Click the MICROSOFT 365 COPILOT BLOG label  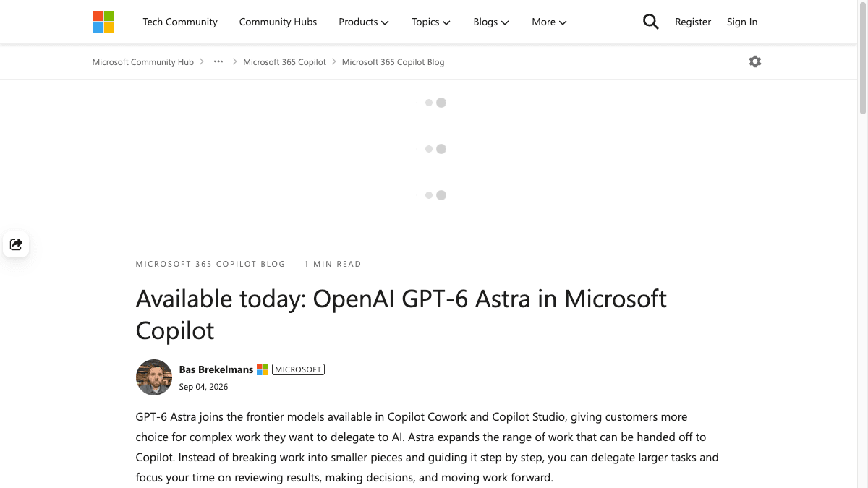210,264
